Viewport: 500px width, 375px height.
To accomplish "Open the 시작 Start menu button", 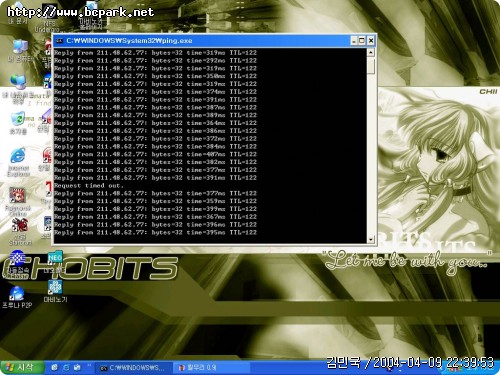I will [x=22, y=368].
